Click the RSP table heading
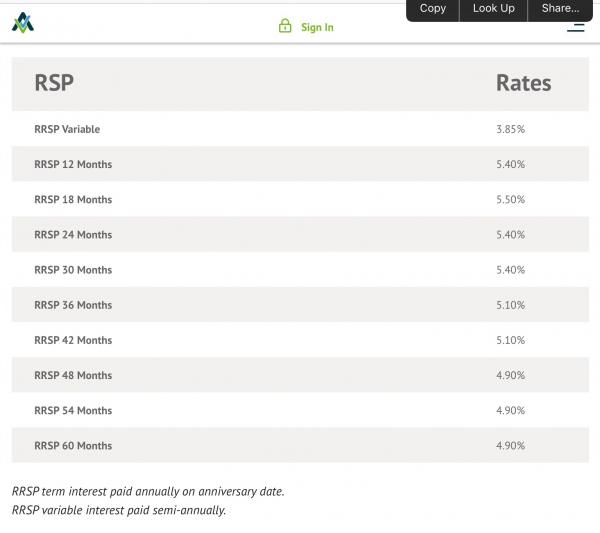 point(54,83)
